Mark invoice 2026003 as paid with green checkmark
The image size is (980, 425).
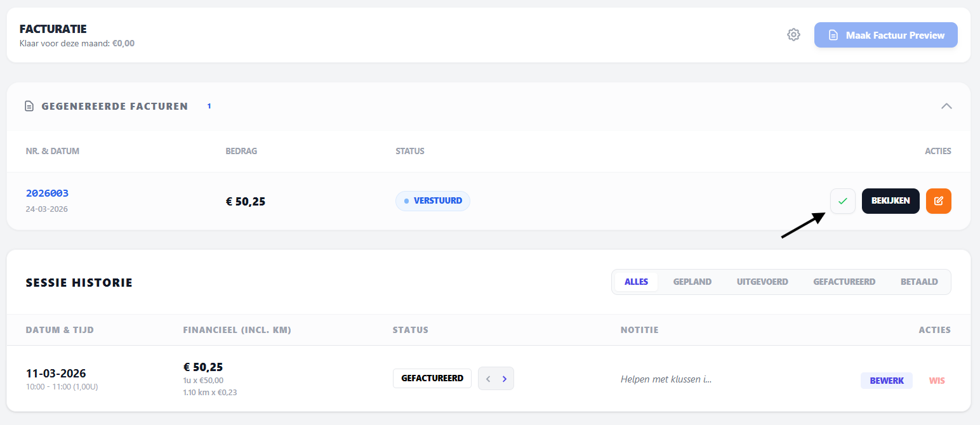coord(842,201)
